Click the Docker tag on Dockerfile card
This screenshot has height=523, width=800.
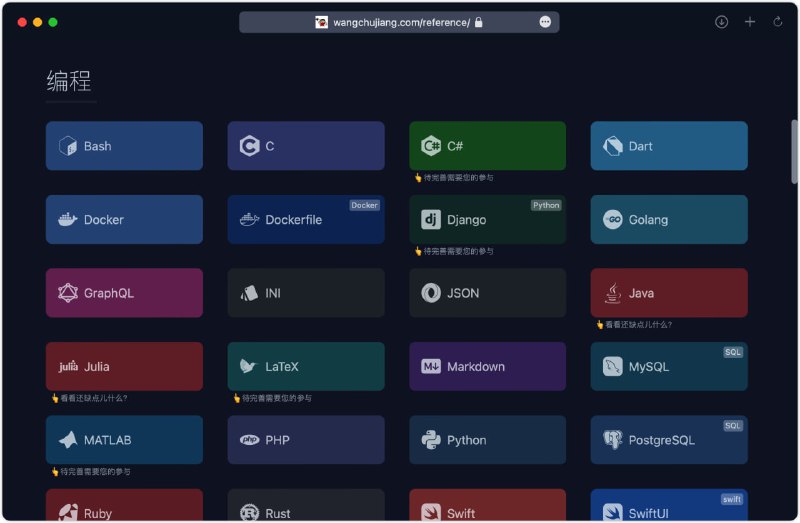tap(364, 205)
